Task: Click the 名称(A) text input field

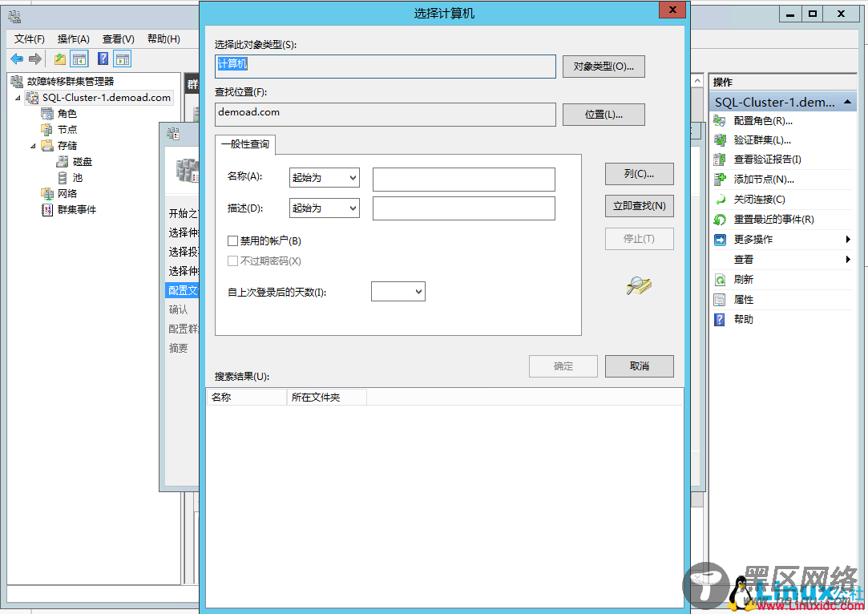Action: [x=464, y=180]
